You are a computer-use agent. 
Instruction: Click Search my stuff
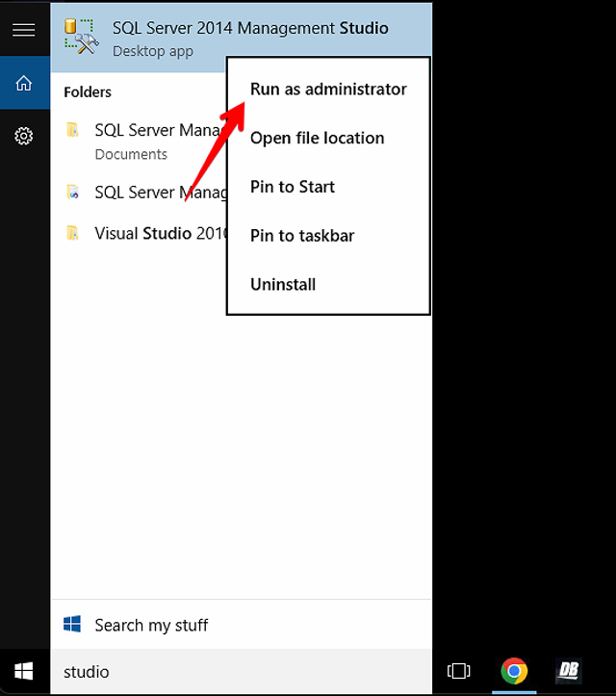point(241,625)
